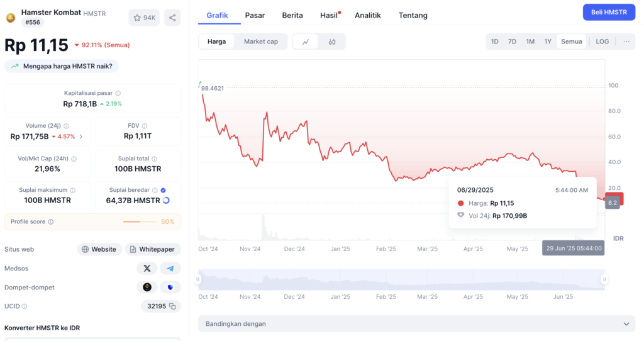Click left handle of chart range selector

[197, 279]
